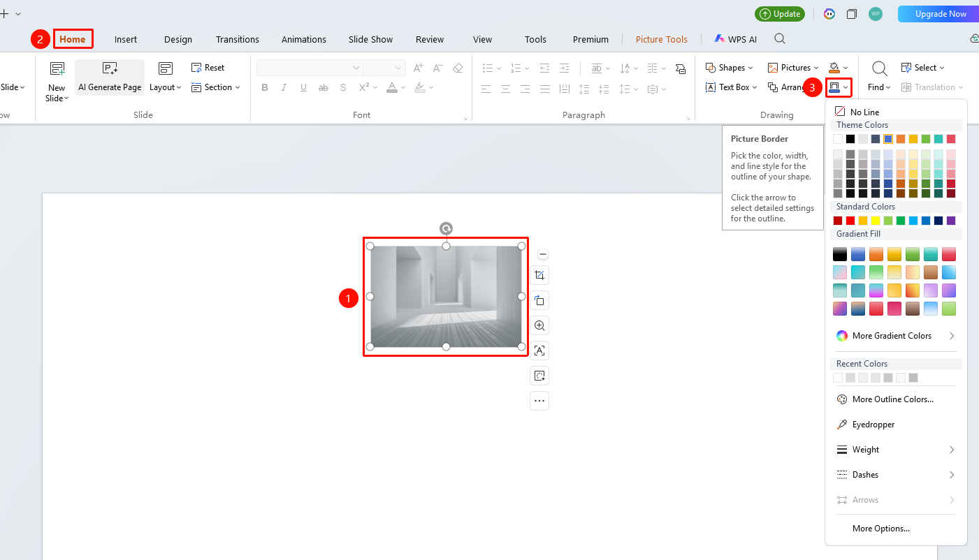Pick purple from Standard Colors

click(x=951, y=221)
